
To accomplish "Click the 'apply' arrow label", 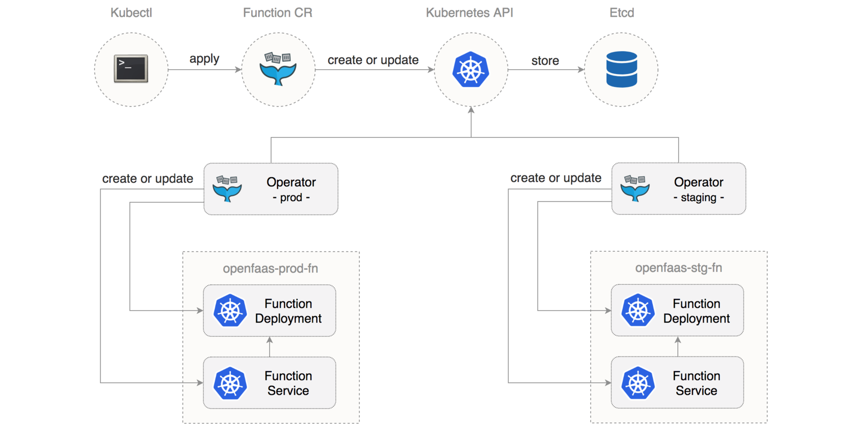I will click(x=204, y=59).
